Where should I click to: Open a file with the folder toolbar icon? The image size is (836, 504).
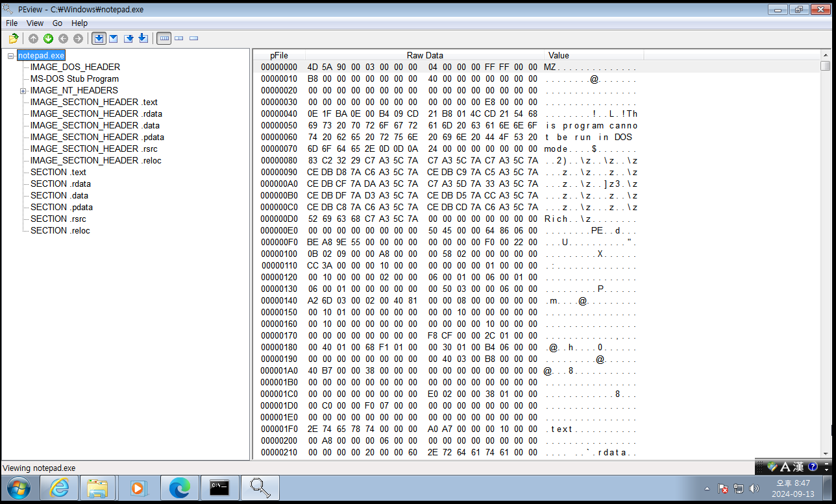point(13,38)
